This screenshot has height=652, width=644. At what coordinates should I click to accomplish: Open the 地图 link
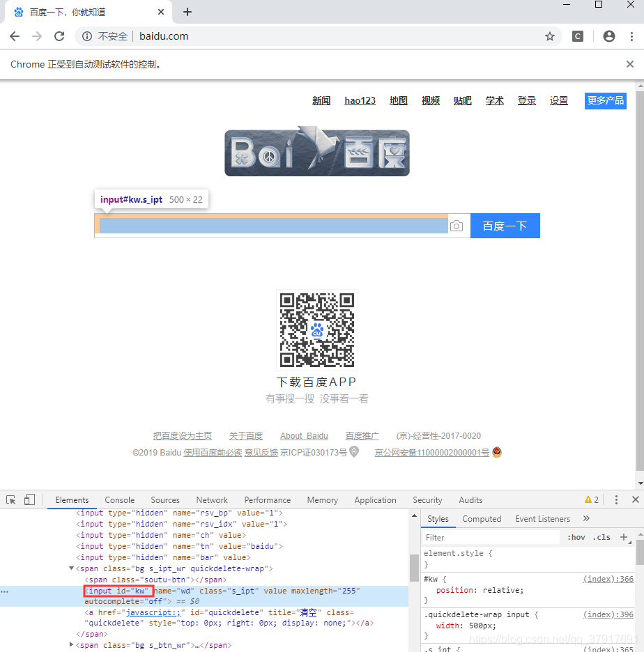(x=399, y=100)
